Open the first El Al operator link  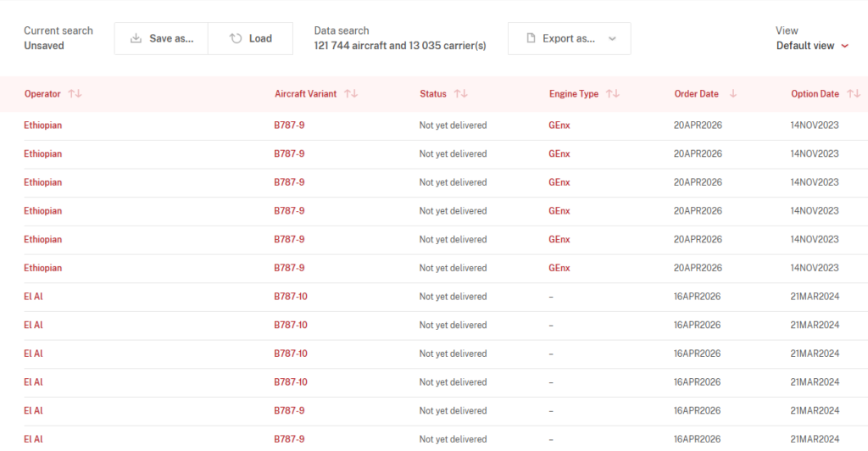coord(33,296)
